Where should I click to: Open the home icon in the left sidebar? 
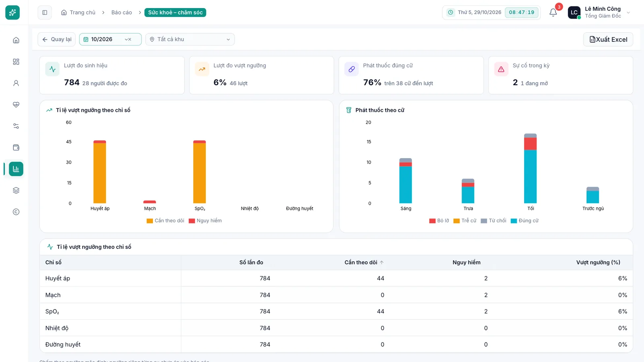16,40
